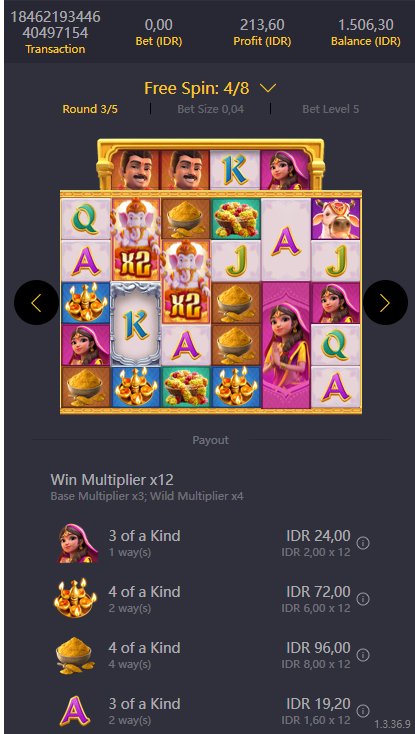Viewport: 415px width, 734px height.
Task: Click the Win Multiplier x12 text
Action: (x=112, y=480)
